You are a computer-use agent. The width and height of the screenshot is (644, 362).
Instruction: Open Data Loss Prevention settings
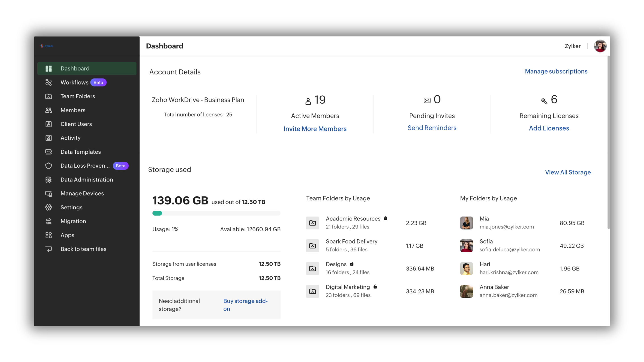[85, 165]
